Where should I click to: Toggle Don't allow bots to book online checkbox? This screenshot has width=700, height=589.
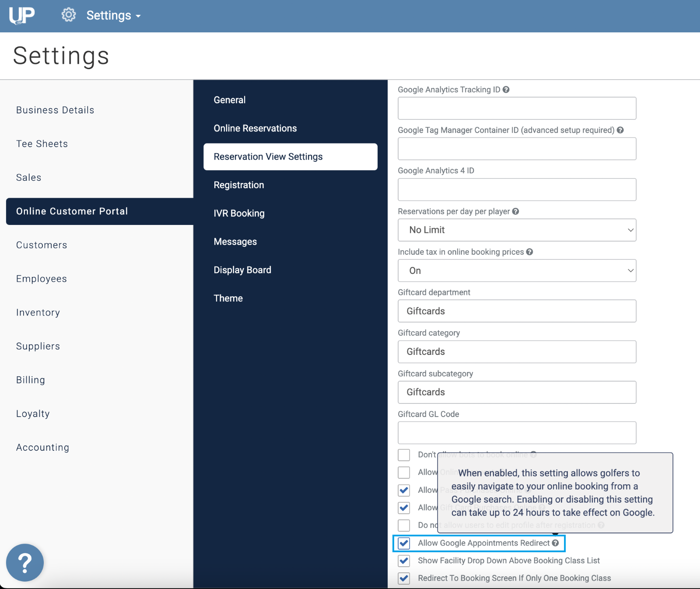point(404,455)
